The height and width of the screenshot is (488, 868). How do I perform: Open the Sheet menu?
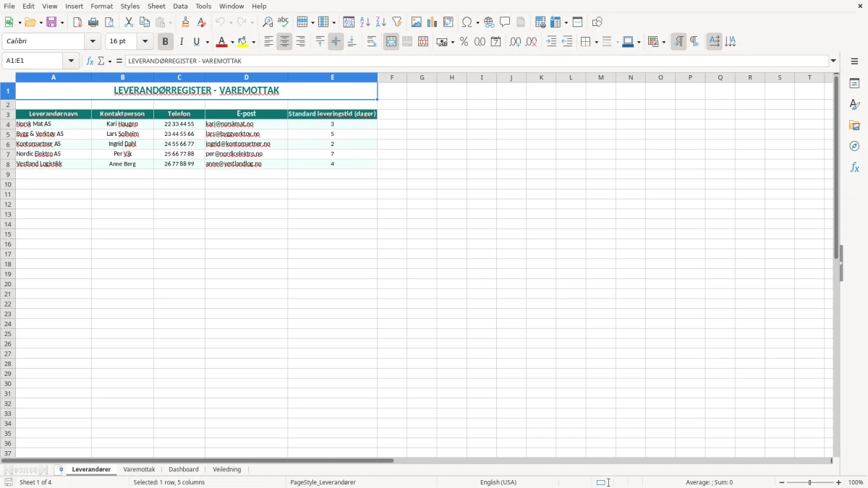[156, 6]
